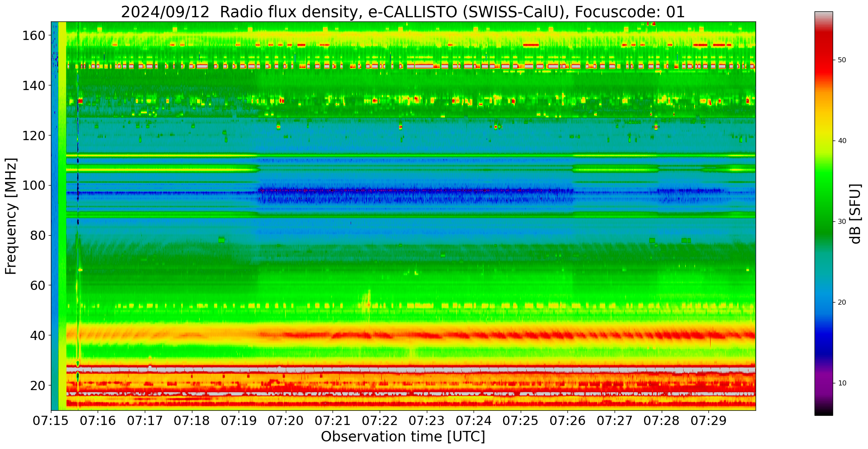
Task: Click the 20 colorbar tick label
Action: 842,303
